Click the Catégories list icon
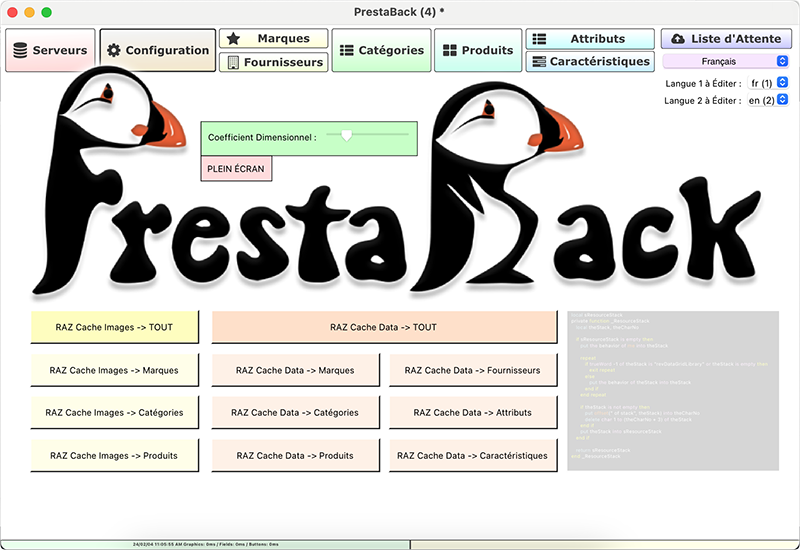 [347, 50]
